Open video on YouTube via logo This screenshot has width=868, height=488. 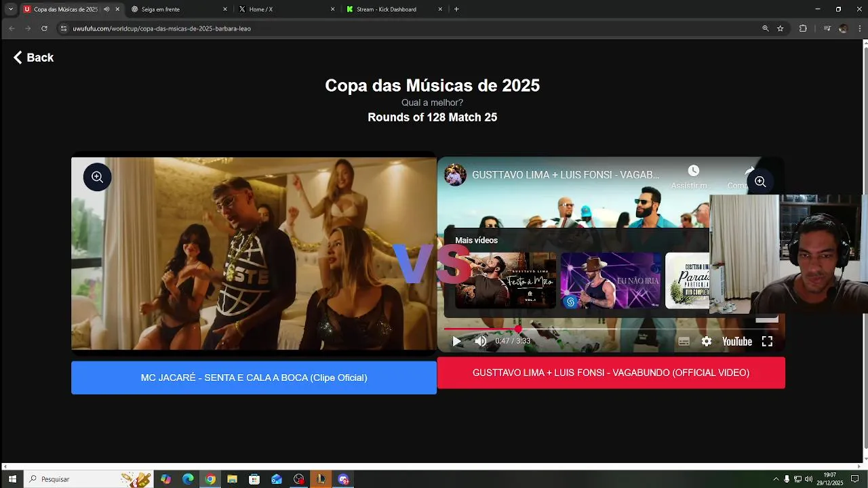click(737, 342)
